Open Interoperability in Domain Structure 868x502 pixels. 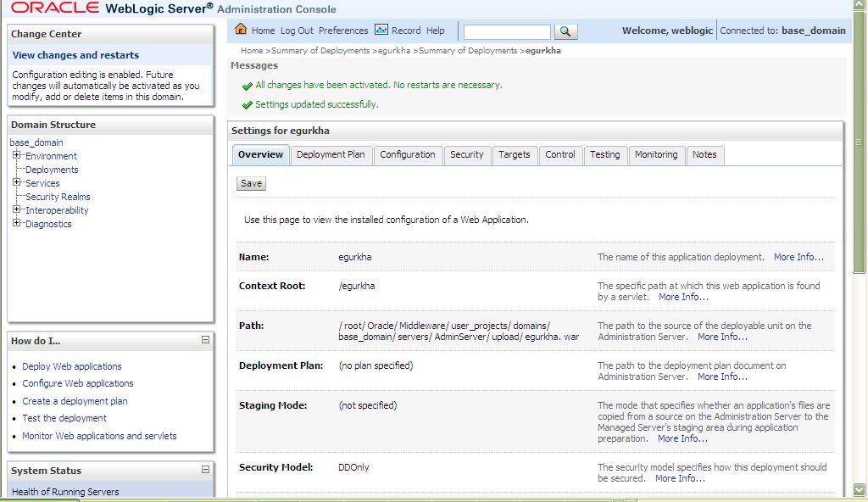(57, 210)
